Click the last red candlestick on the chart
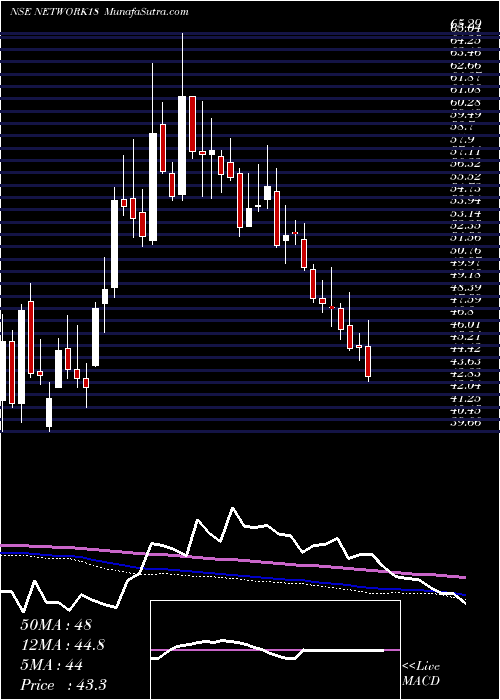This screenshot has height=700, width=500. (x=368, y=361)
